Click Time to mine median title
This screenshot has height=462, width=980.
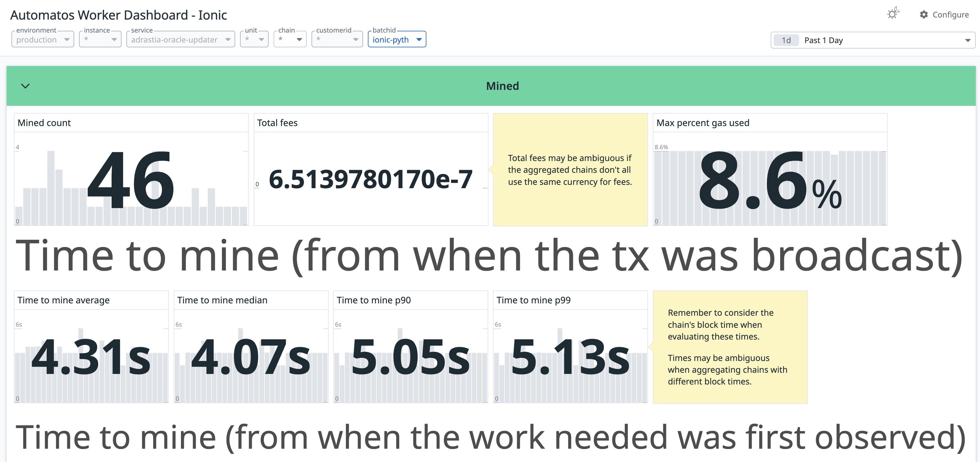222,300
